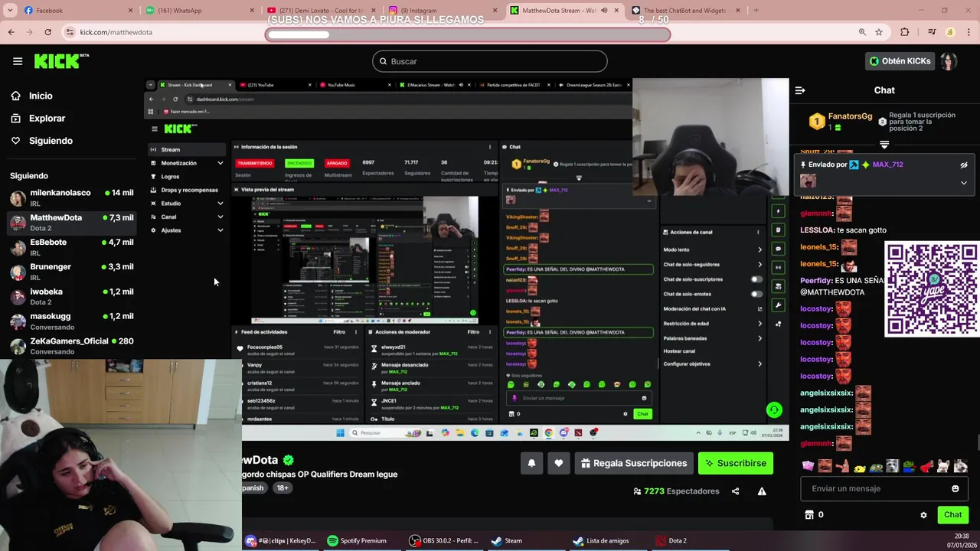Screen dimensions: 980x551
Task: Open the browser extensions puzzle icon
Action: 905,32
